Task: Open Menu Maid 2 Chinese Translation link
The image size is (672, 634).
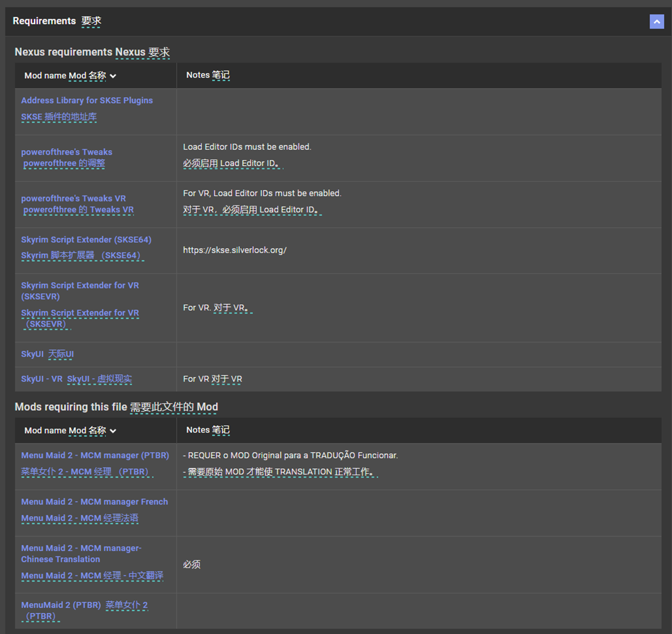Action: (81, 554)
